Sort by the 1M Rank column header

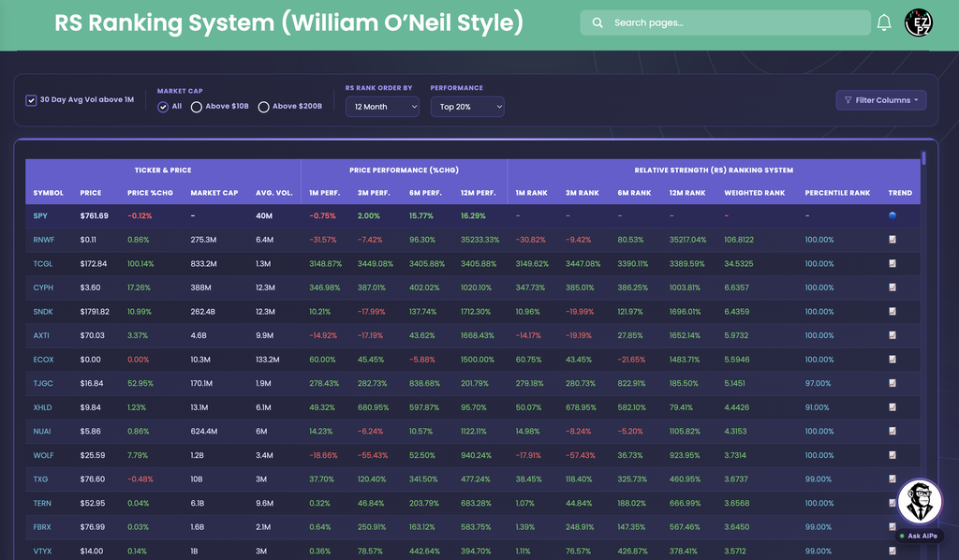[x=532, y=193]
